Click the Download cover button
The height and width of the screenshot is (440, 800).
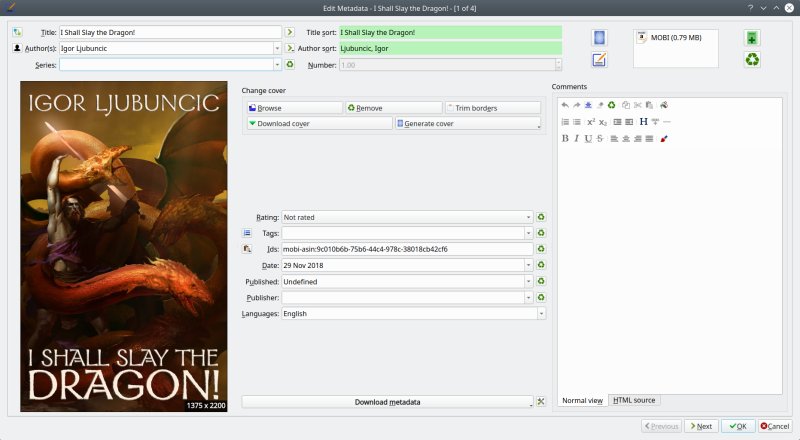coord(319,124)
